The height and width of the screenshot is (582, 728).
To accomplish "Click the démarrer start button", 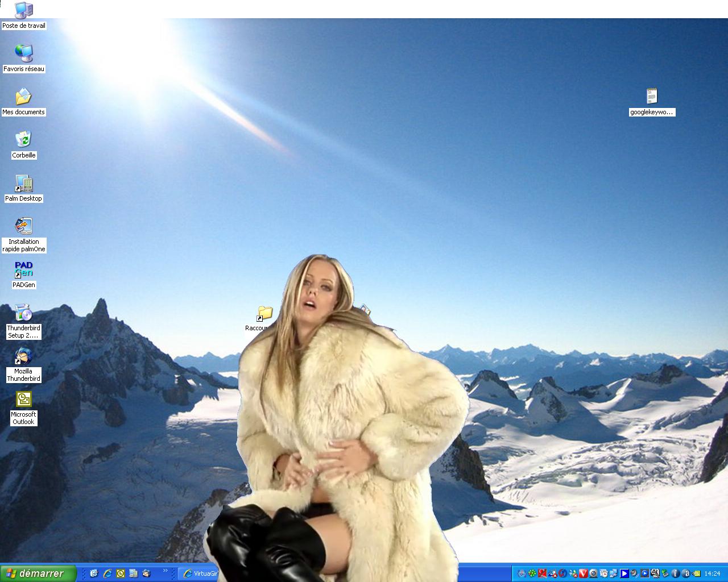I will tap(38, 573).
